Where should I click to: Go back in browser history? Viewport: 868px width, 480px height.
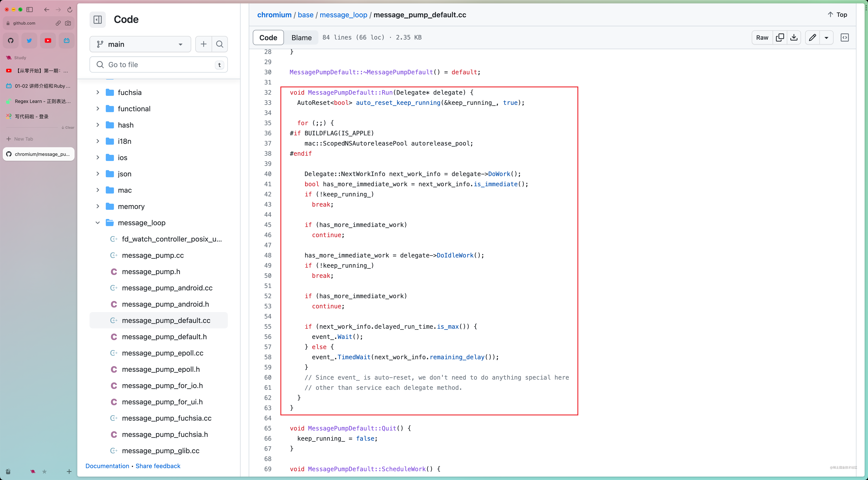(47, 9)
